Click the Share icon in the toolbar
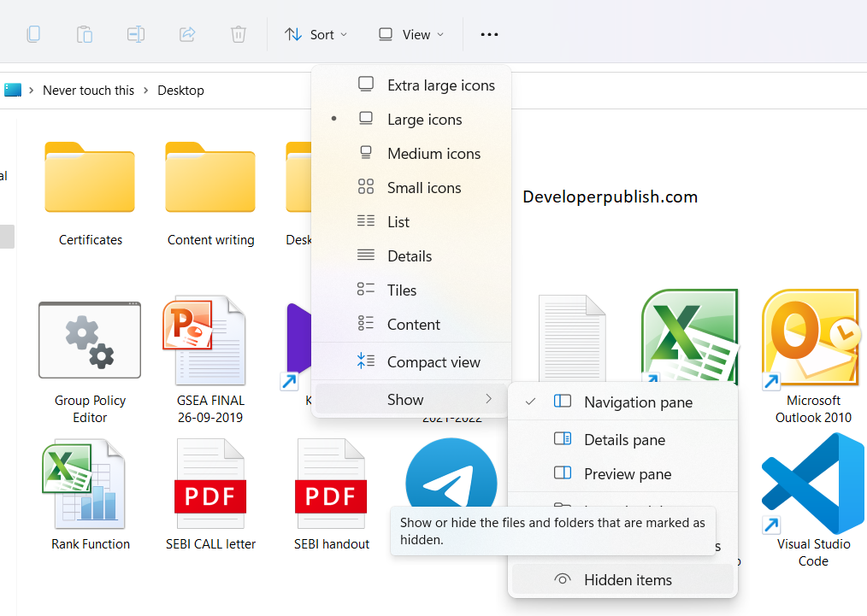The height and width of the screenshot is (616, 867). pos(187,34)
